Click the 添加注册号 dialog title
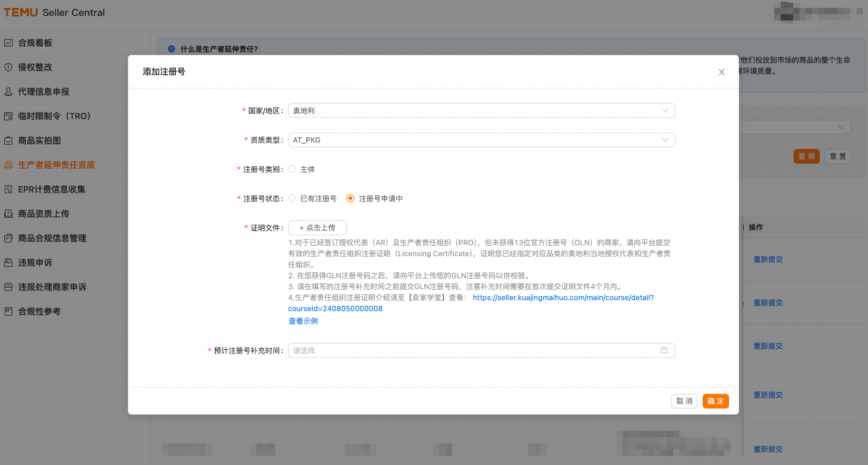This screenshot has height=465, width=868. [x=164, y=72]
